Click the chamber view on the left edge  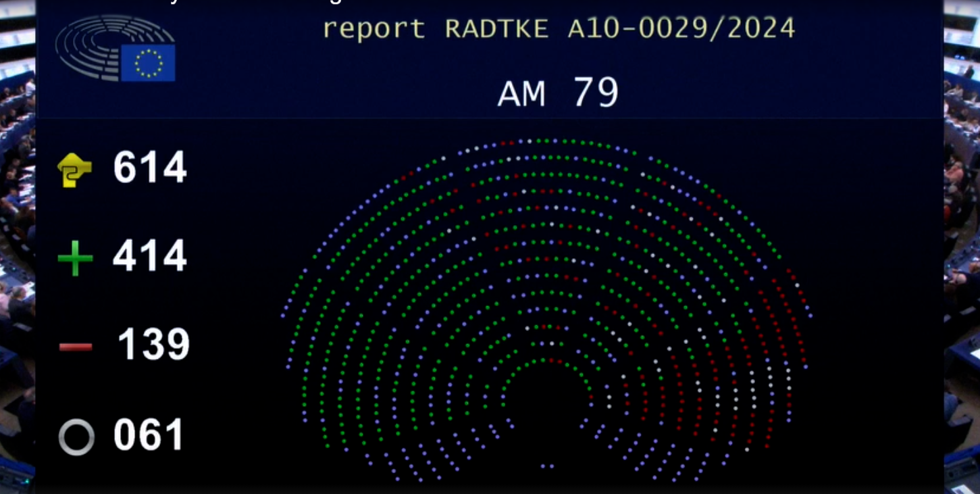(x=17, y=270)
